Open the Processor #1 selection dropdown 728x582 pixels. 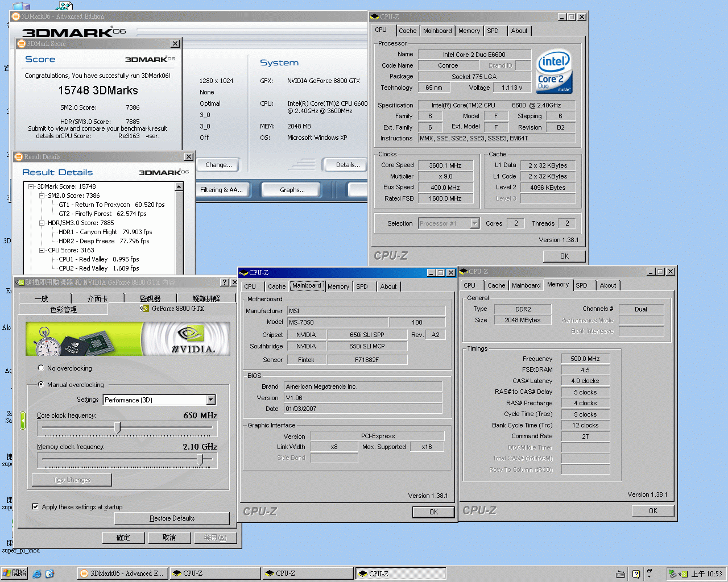pos(474,224)
